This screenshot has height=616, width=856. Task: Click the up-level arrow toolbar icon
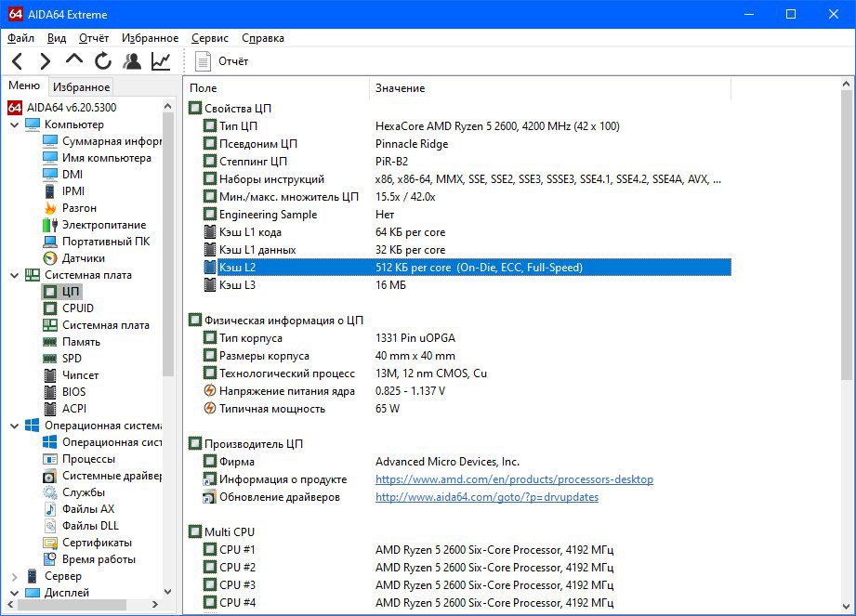click(74, 59)
